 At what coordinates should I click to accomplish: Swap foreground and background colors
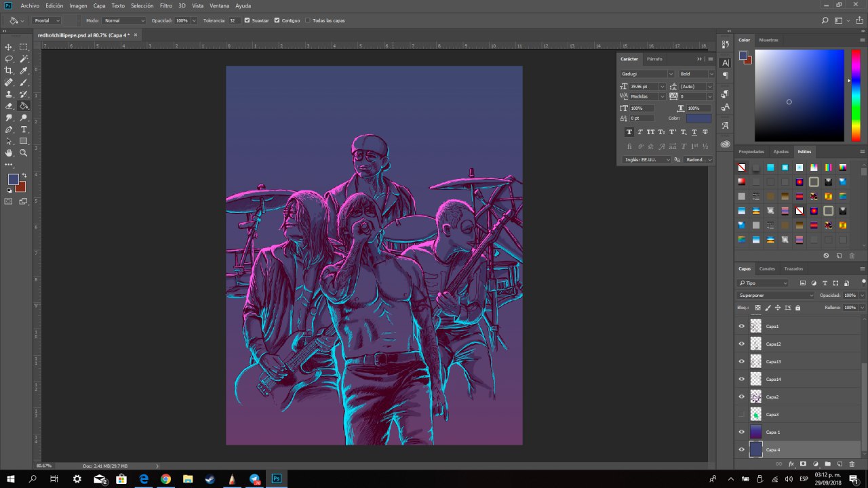coord(24,176)
